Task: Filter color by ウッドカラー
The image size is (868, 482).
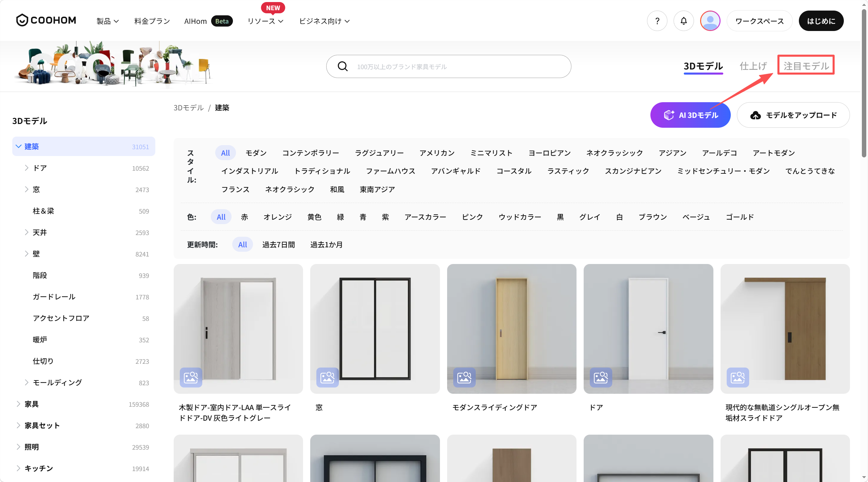Action: 520,217
